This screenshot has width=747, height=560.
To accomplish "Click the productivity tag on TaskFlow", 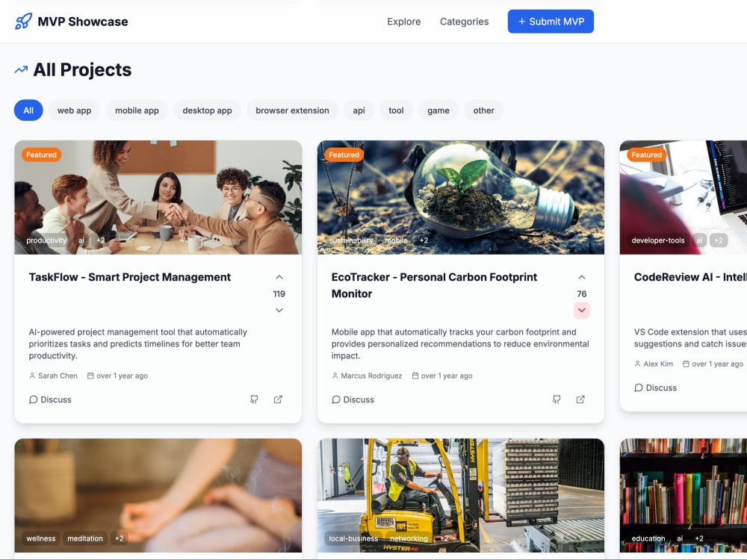I will click(x=46, y=240).
